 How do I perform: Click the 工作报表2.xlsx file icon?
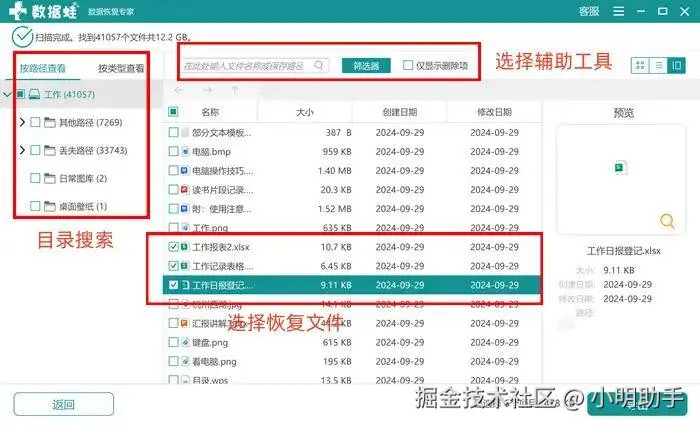(185, 246)
